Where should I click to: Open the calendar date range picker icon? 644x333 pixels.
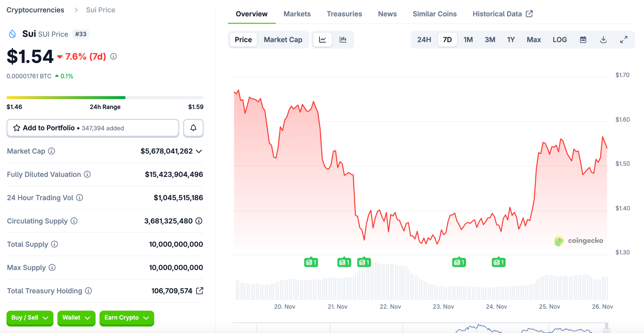[583, 40]
